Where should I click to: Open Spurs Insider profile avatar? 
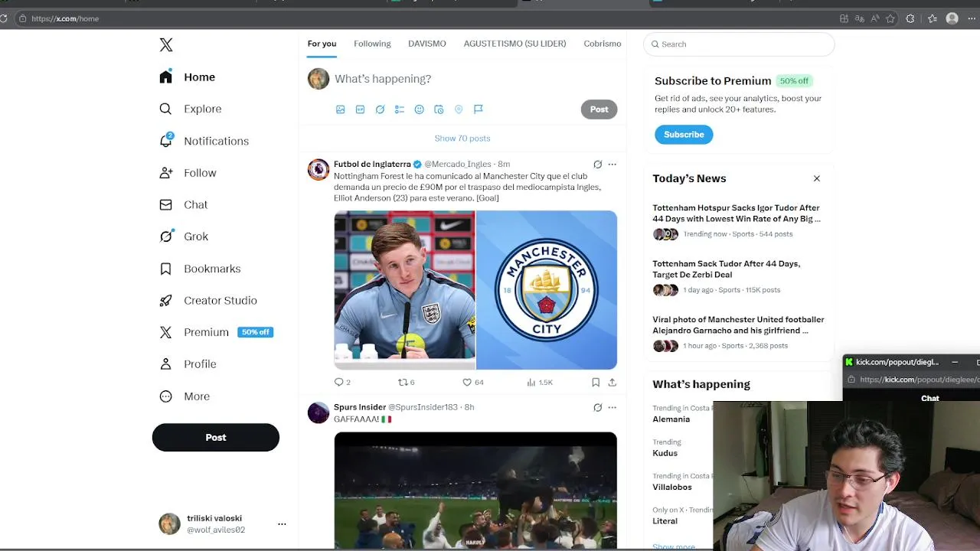tap(318, 412)
